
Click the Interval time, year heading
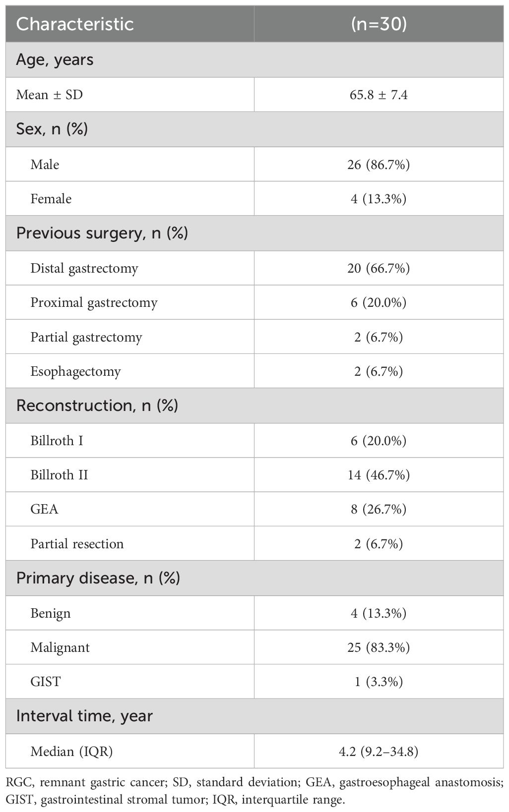point(84,716)
